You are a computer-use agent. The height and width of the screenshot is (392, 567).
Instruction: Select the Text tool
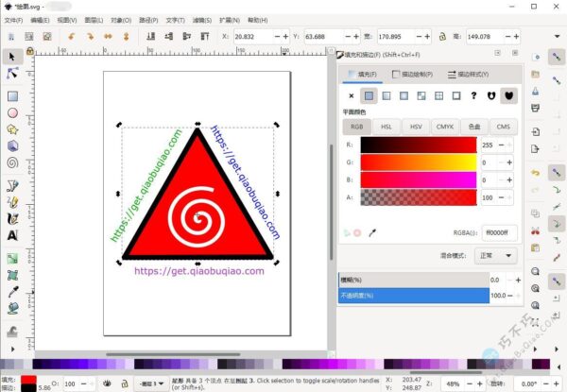point(13,234)
